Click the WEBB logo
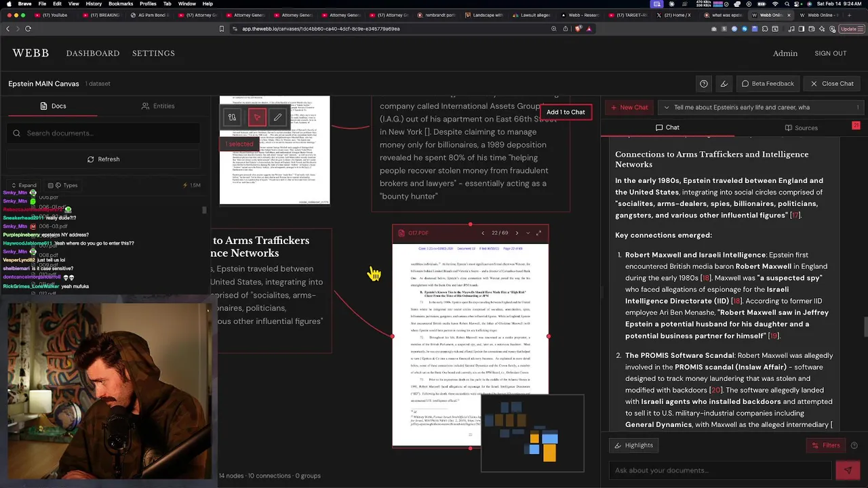 [x=31, y=53]
